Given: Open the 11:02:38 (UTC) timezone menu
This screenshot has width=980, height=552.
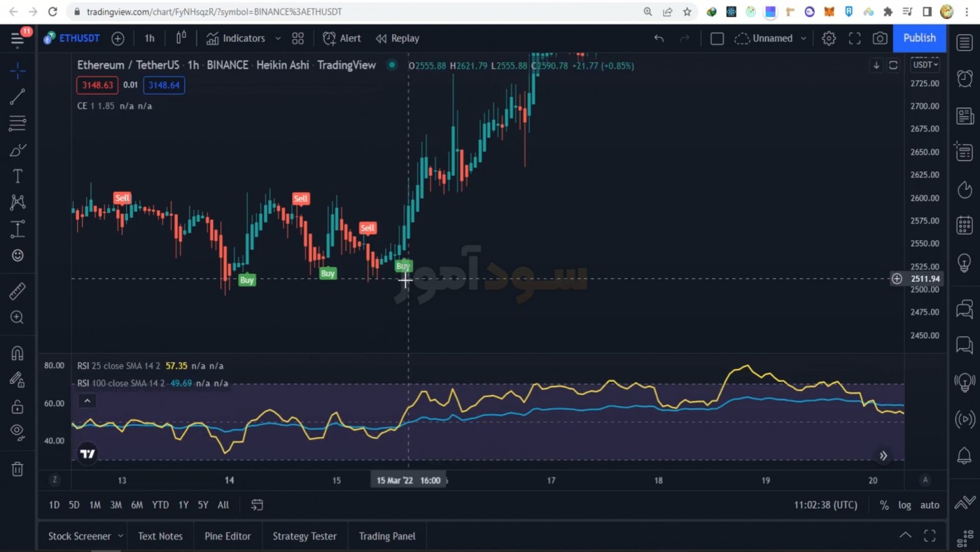Looking at the screenshot, I should point(825,505).
